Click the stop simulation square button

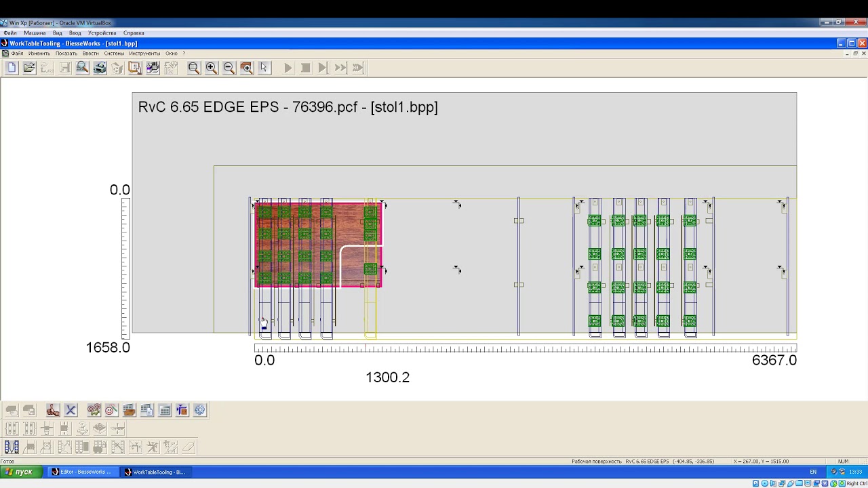pos(305,68)
